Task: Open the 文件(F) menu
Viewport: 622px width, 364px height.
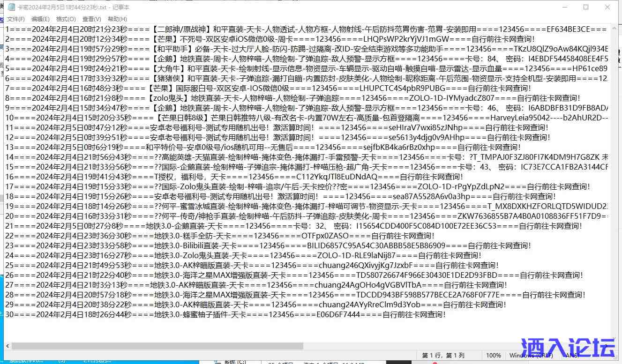Action: 16,19
